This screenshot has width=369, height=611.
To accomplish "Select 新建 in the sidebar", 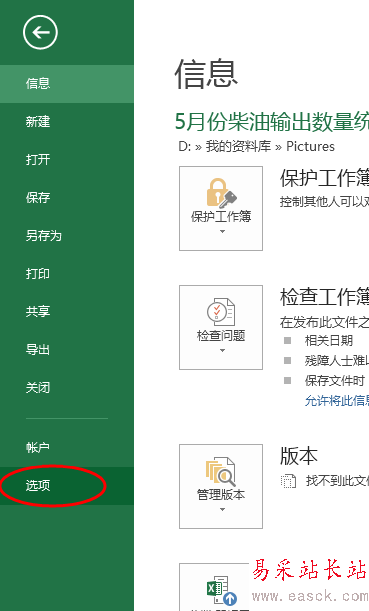I will (x=67, y=122).
